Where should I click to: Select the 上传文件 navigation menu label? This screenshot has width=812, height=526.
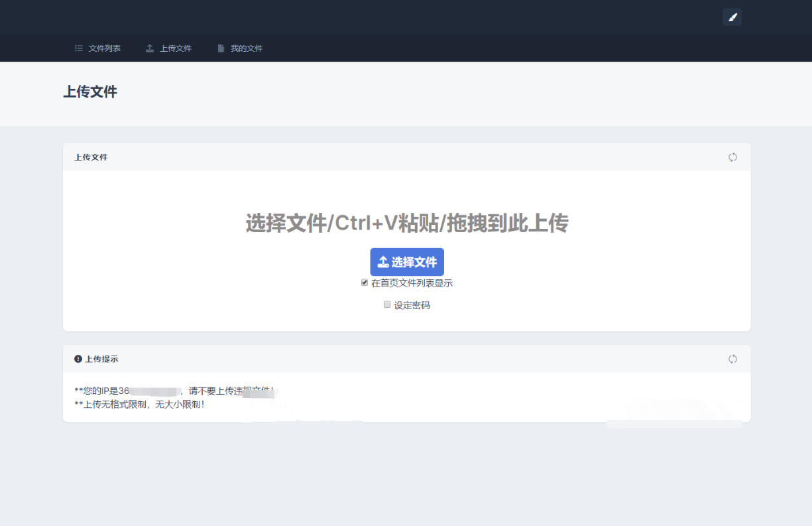(176, 48)
